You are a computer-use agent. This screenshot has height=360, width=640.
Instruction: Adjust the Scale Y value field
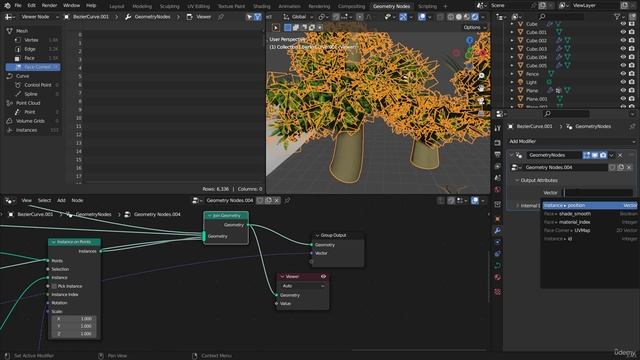pos(74,326)
